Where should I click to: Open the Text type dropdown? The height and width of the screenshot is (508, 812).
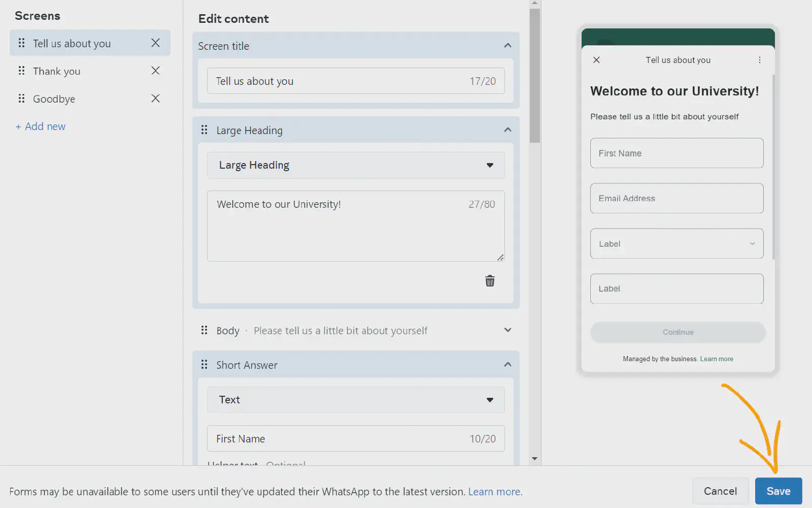tap(355, 400)
